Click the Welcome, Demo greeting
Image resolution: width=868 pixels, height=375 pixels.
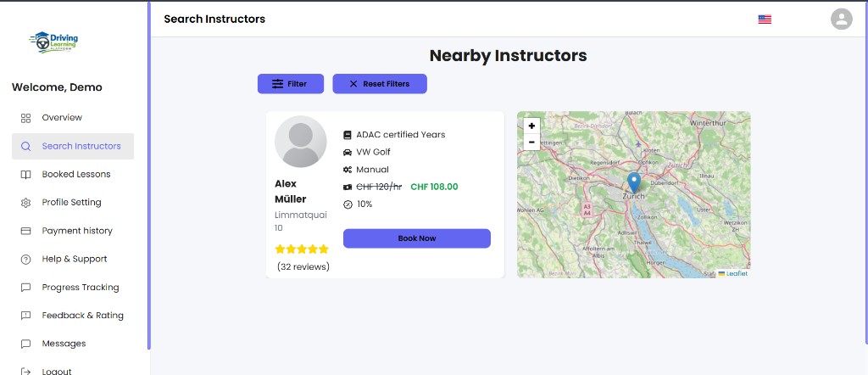point(57,87)
